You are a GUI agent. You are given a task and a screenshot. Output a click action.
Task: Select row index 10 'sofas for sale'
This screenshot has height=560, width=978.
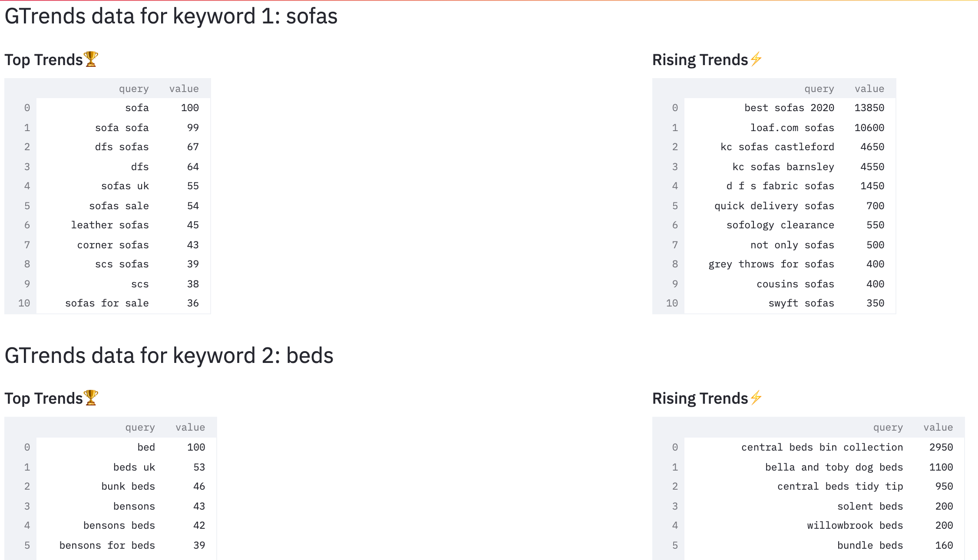pos(108,303)
